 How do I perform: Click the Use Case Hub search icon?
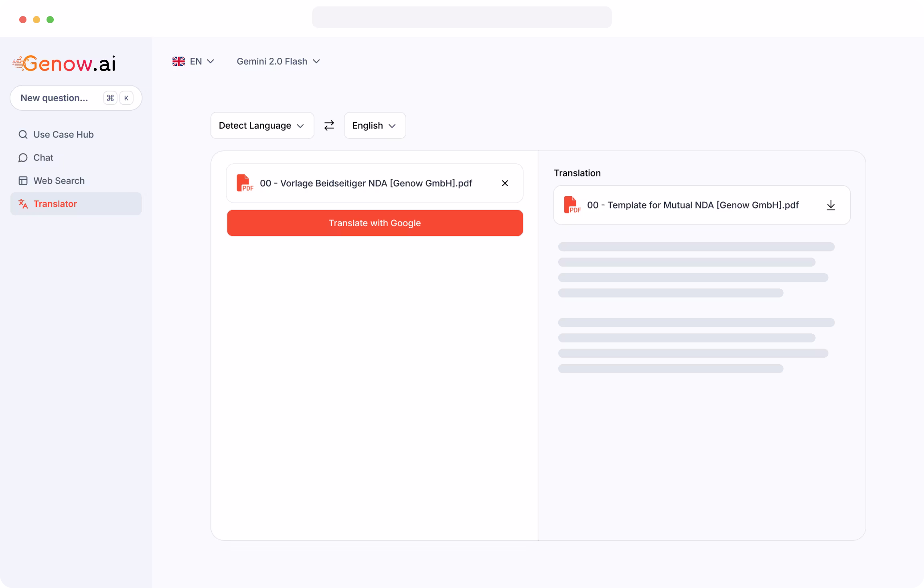[23, 134]
